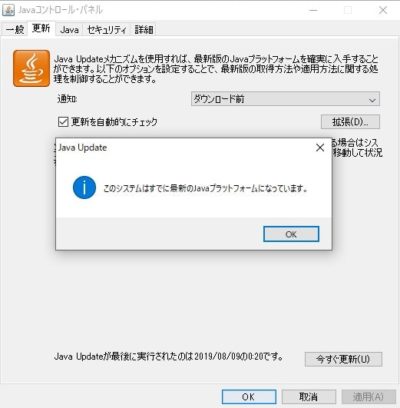Click the 適用(A) apply button
The image size is (400, 408).
368,397
